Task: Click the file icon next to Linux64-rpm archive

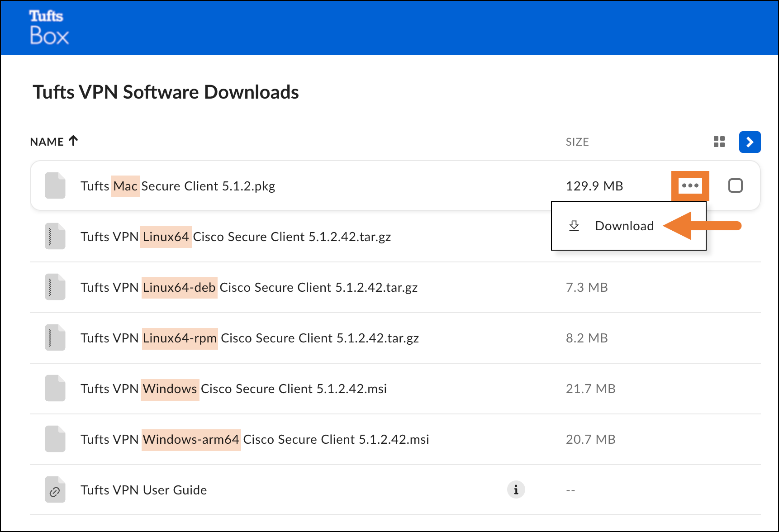Action: 54,338
